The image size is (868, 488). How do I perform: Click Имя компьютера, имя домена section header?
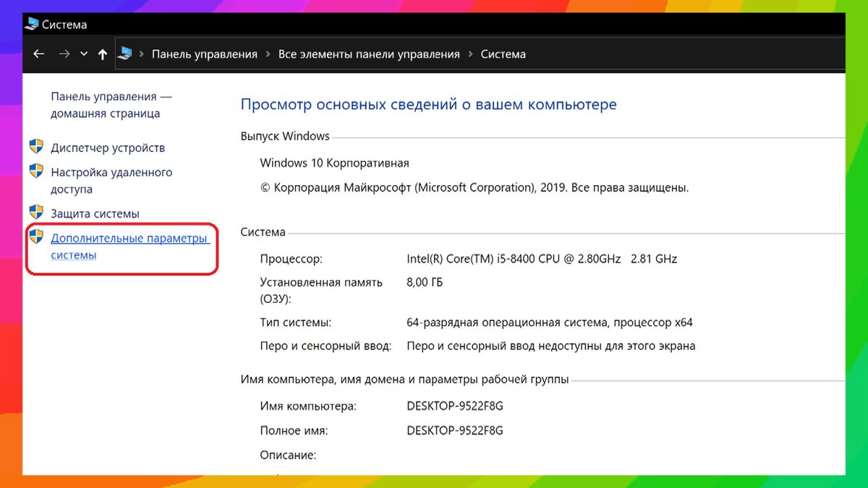(x=404, y=379)
